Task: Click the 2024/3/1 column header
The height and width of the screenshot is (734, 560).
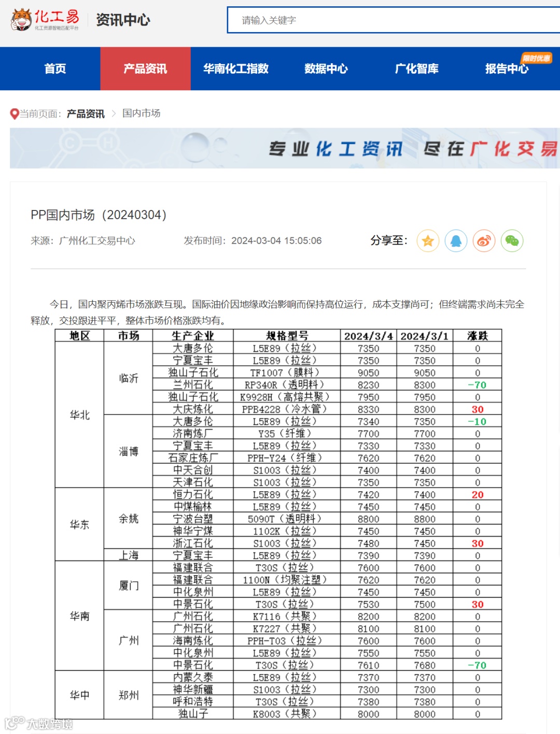Action: point(425,336)
